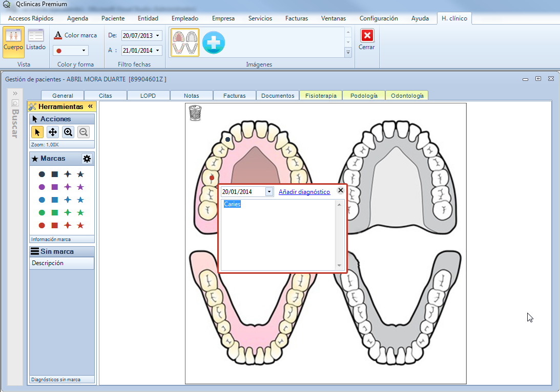Pick the green circle mark

coord(42,213)
